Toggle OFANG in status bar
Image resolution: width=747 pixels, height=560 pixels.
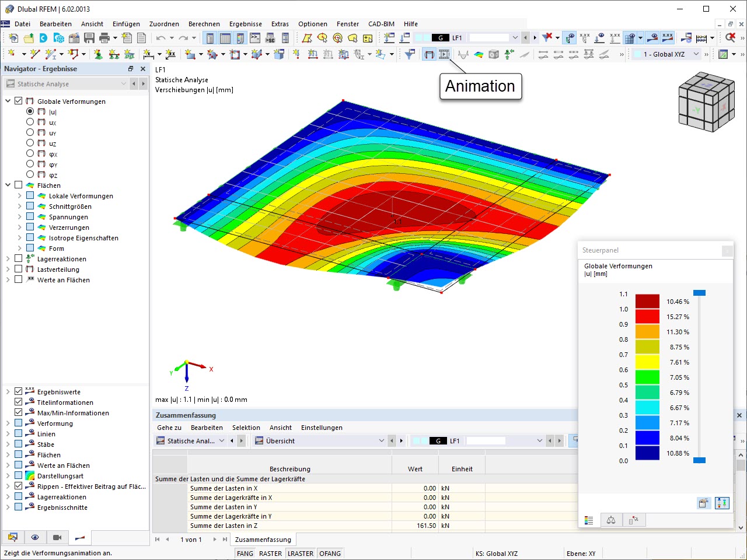(330, 554)
